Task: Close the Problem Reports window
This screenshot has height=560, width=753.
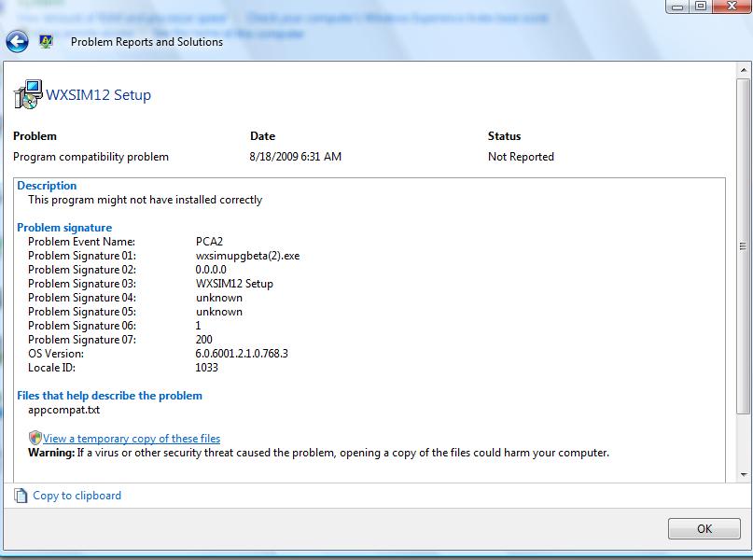Action: click(x=732, y=7)
